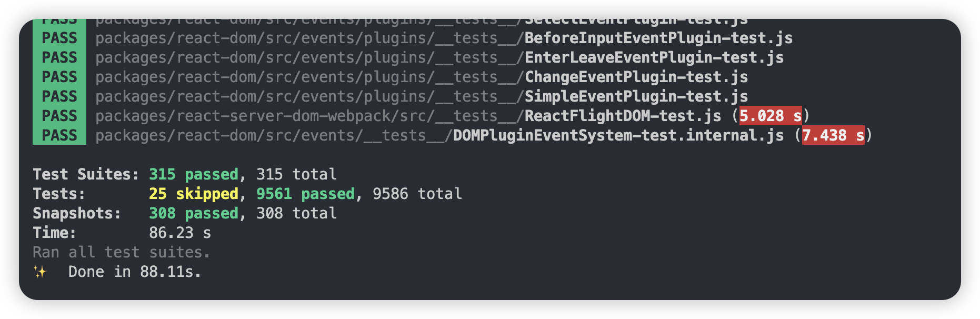Click the sparkle emoji before Done
Image resolution: width=980 pixels, height=319 pixels.
point(40,272)
